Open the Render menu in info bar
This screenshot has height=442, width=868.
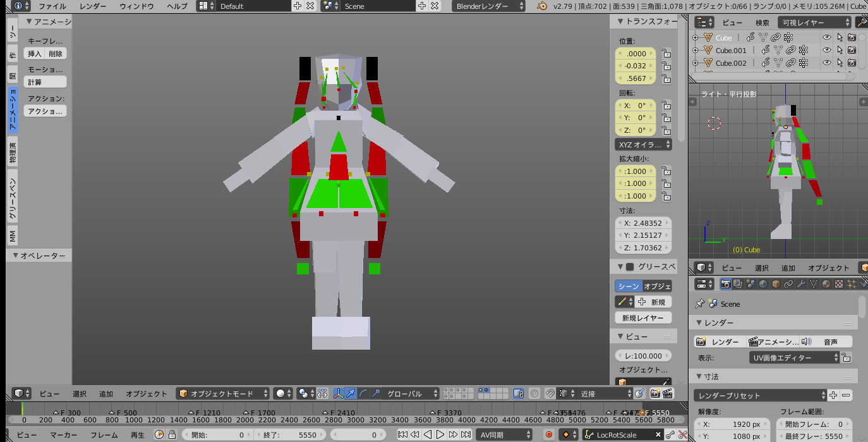pos(93,6)
